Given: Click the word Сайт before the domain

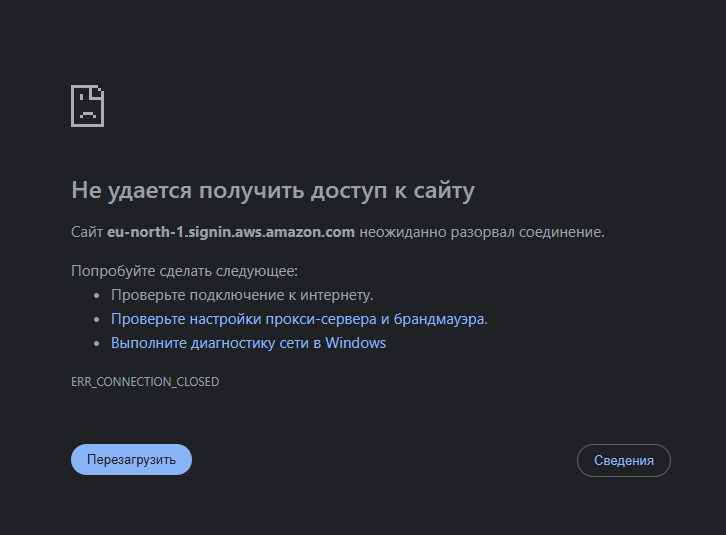Looking at the screenshot, I should click(x=87, y=232).
